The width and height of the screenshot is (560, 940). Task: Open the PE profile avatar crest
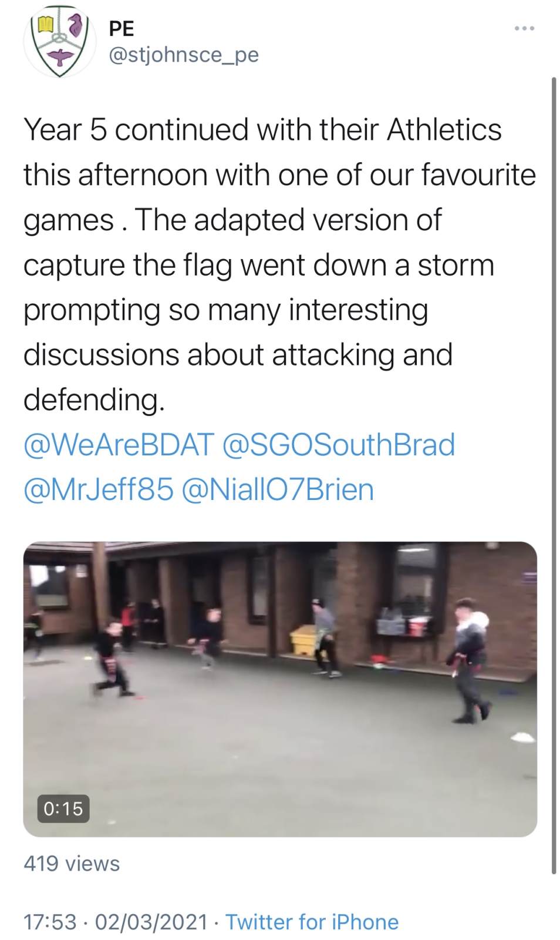pos(59,42)
